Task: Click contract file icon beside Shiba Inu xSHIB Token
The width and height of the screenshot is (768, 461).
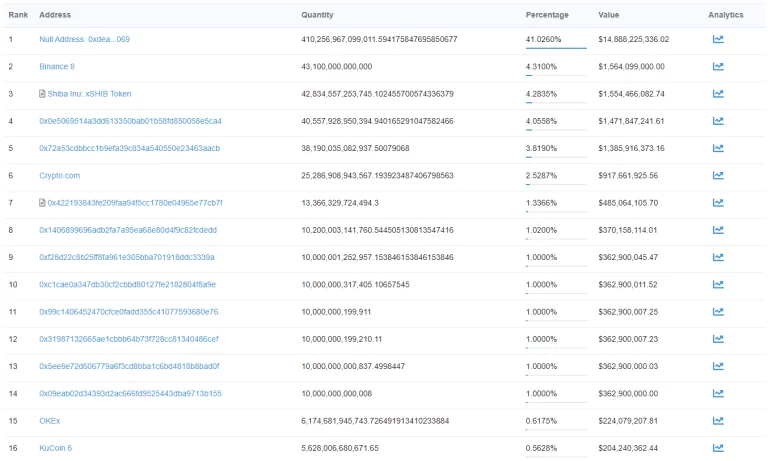Action: 42,94
